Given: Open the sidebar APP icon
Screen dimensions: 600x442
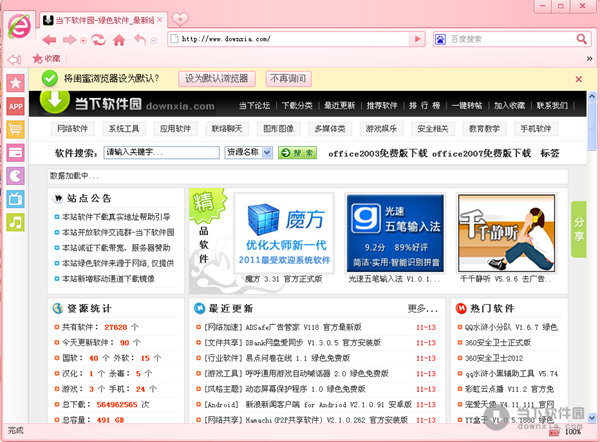Looking at the screenshot, I should (x=16, y=106).
